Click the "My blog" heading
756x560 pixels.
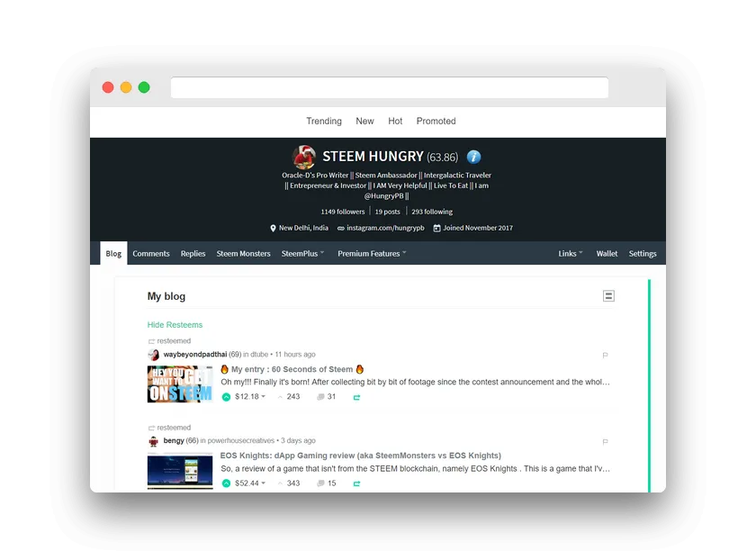pos(166,296)
